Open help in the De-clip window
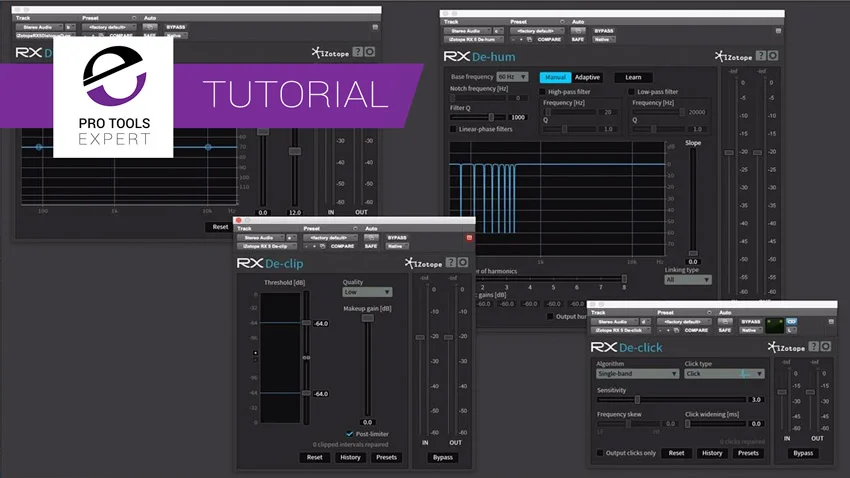Screen dimensions: 850x478 click(451, 263)
